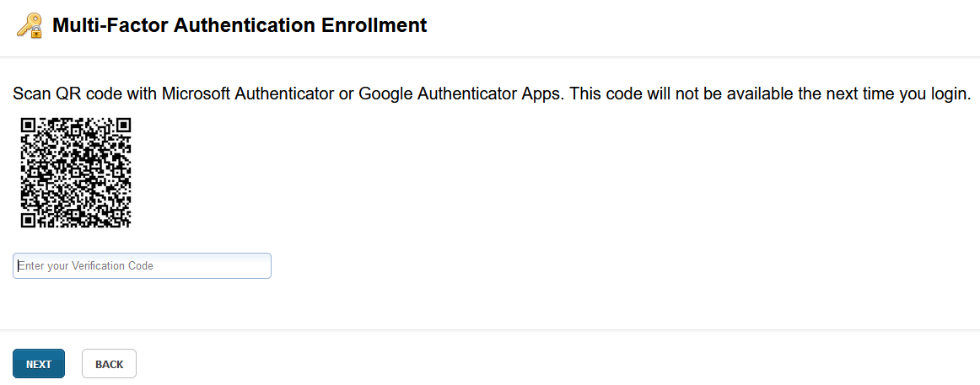The height and width of the screenshot is (385, 980).
Task: Click the QR code's bottom-left finder square
Action: coord(28,220)
